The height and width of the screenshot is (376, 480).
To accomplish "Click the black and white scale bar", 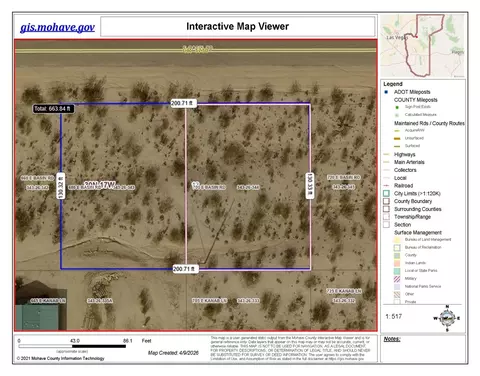I will pos(72,346).
